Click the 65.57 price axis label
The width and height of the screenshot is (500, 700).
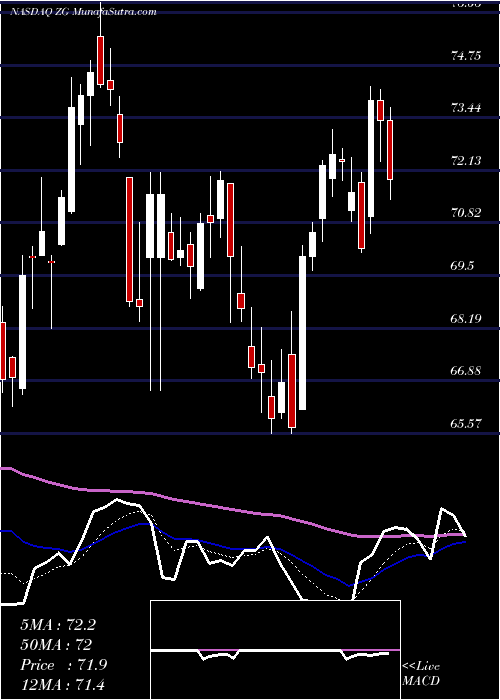(x=466, y=423)
